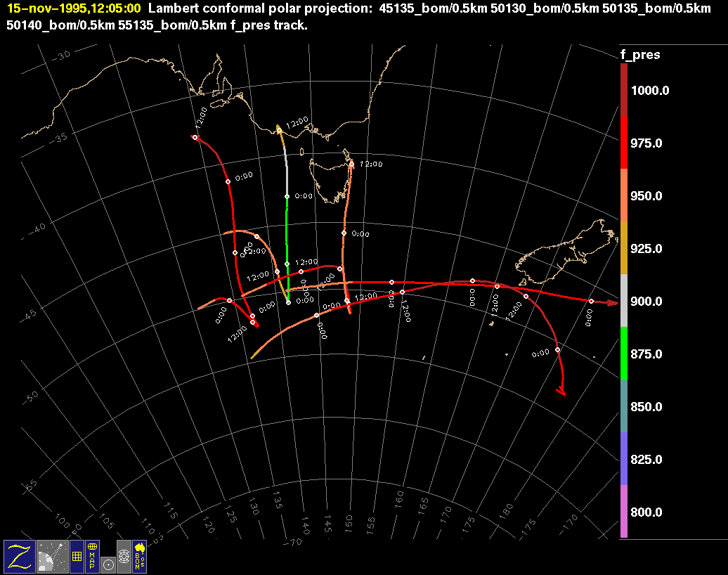The image size is (728, 575).
Task: Click the green segment of the vertical track
Action: pos(287,225)
